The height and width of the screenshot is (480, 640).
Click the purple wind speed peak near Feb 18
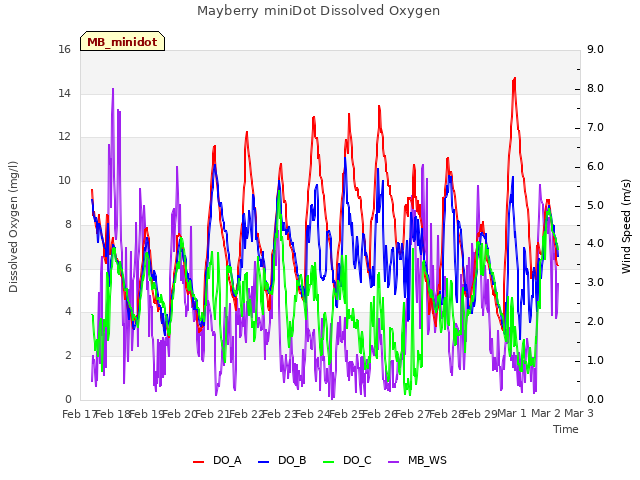point(113,89)
